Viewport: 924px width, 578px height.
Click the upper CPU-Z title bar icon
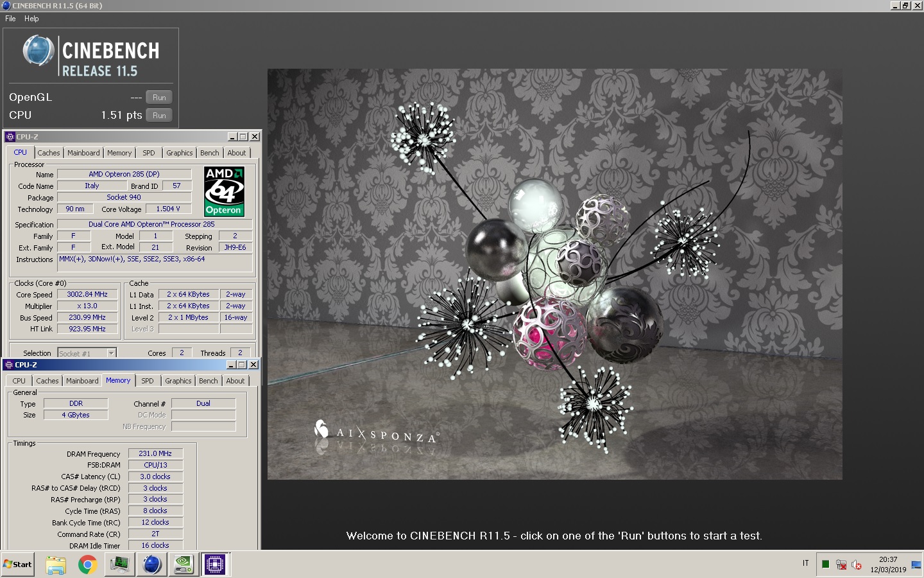coord(10,137)
